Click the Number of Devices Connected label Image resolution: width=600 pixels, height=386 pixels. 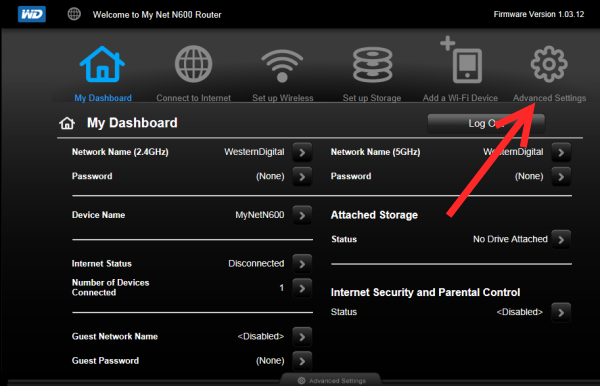[111, 287]
